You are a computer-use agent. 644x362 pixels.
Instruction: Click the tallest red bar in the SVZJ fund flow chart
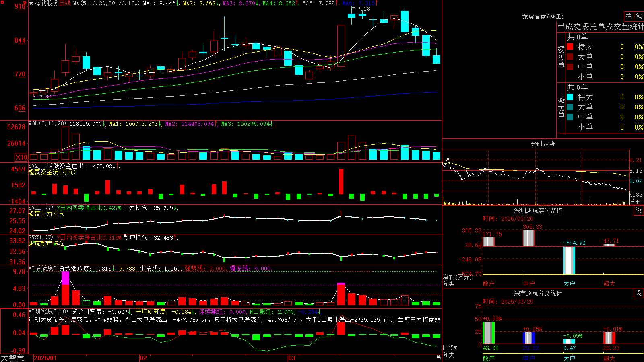point(341,182)
